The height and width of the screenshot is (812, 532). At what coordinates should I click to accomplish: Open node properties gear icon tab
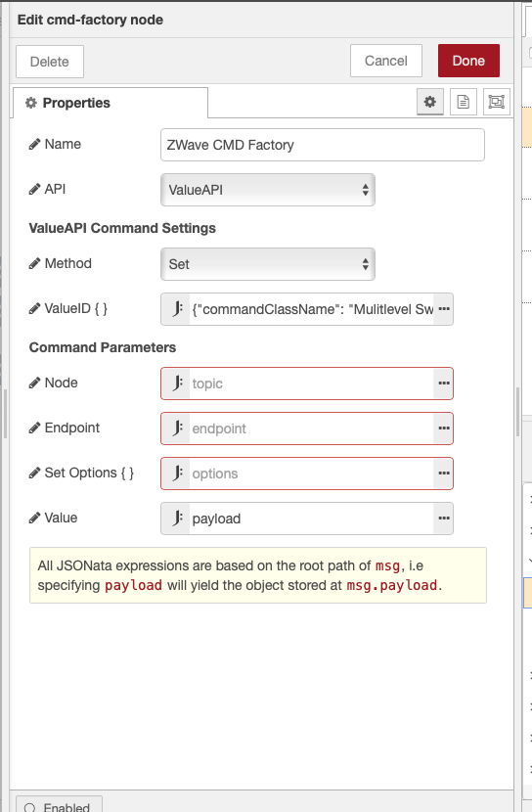point(430,102)
